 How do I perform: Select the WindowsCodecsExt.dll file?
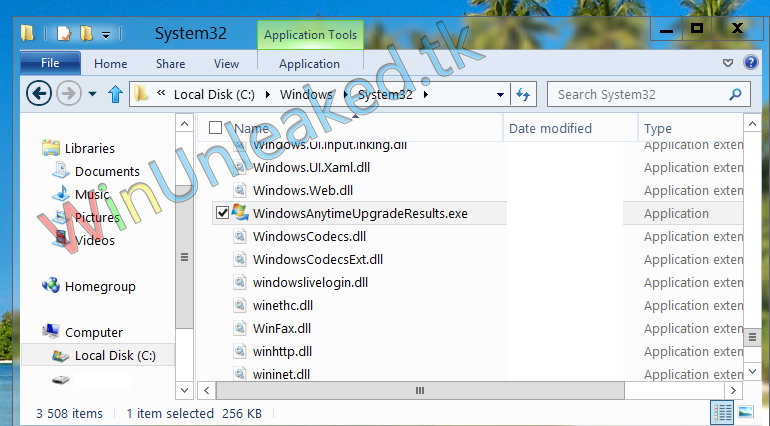318,259
